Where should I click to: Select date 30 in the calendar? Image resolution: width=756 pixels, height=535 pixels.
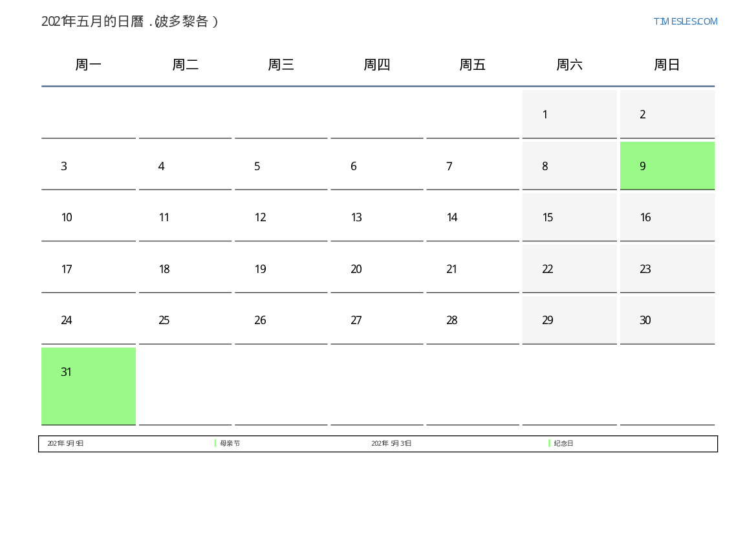pyautogui.click(x=667, y=320)
